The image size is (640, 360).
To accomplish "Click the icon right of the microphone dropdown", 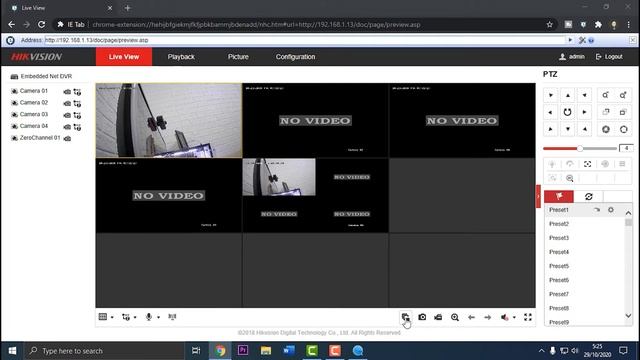I will pyautogui.click(x=172, y=317).
